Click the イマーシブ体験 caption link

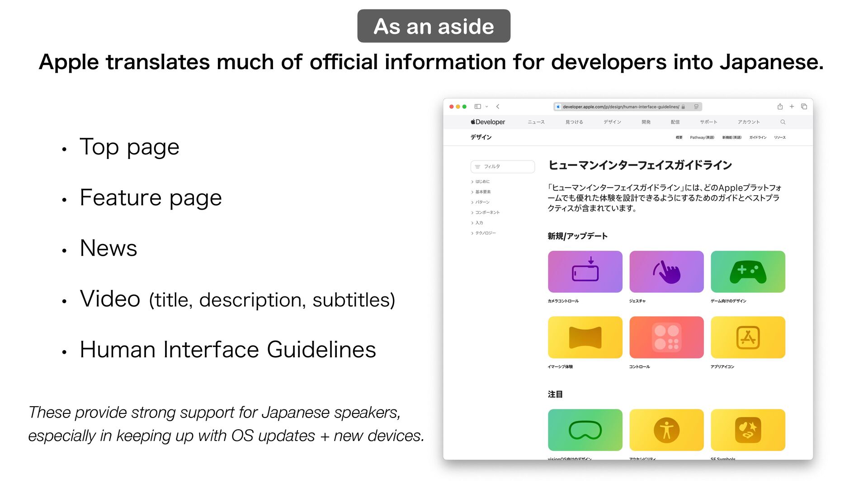tap(560, 367)
